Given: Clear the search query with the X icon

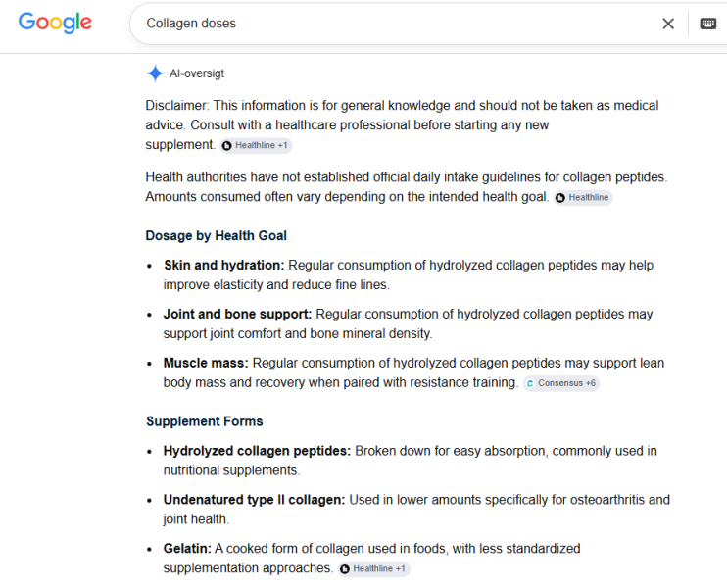Looking at the screenshot, I should coord(668,24).
